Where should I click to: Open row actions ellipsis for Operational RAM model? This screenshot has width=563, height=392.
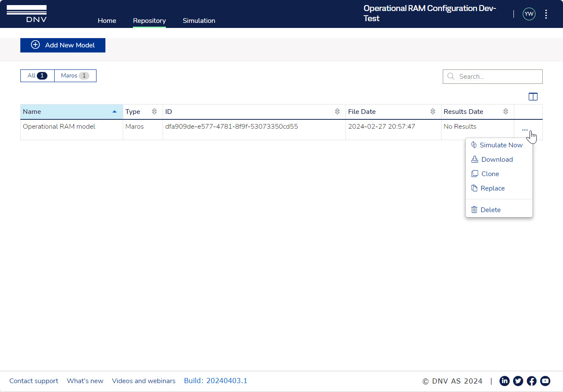pos(525,130)
